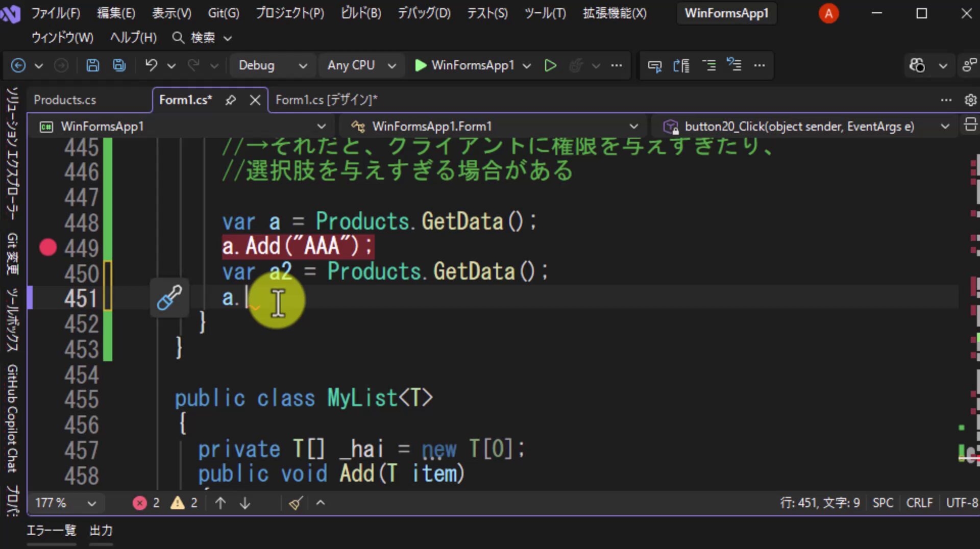Click the Undo arrow icon
Image resolution: width=980 pixels, height=549 pixels.
[x=151, y=65]
